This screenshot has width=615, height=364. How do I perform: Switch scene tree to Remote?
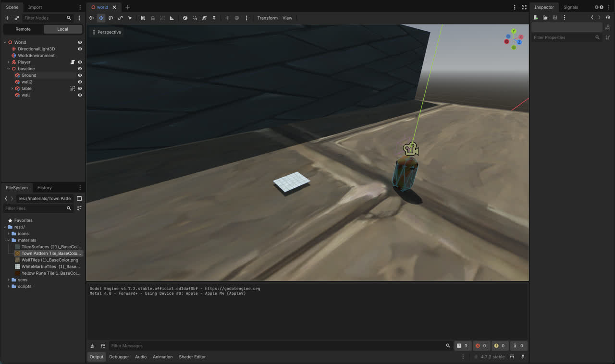[x=23, y=29]
